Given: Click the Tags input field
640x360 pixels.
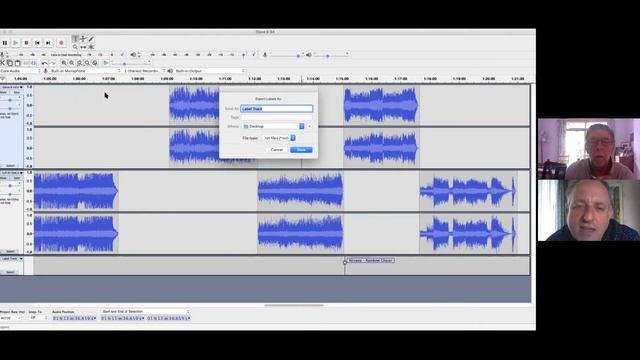Looking at the screenshot, I should coord(277,118).
